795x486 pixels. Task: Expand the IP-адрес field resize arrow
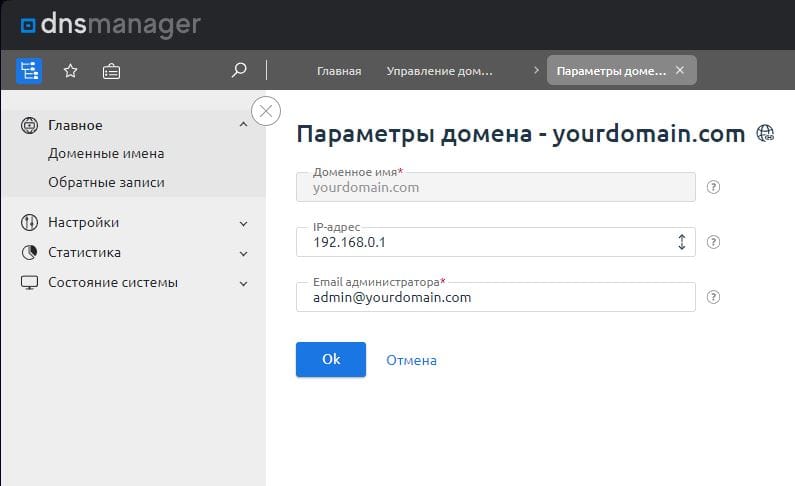coord(682,242)
